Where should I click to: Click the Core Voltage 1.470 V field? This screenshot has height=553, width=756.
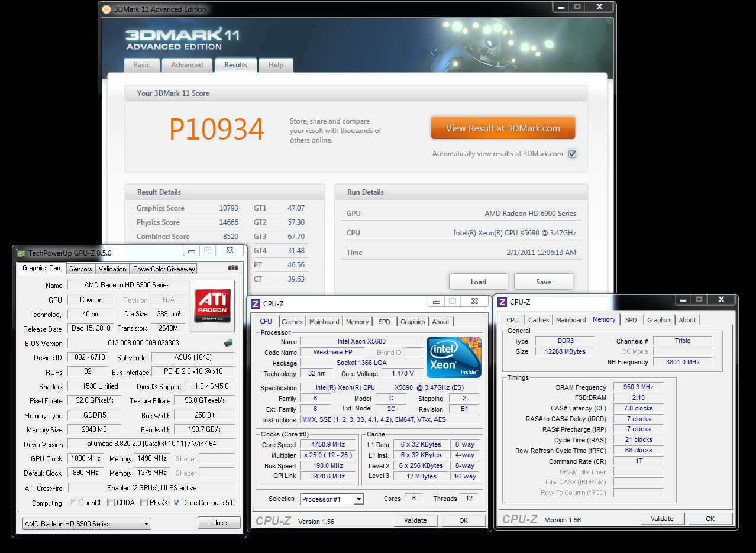click(402, 374)
